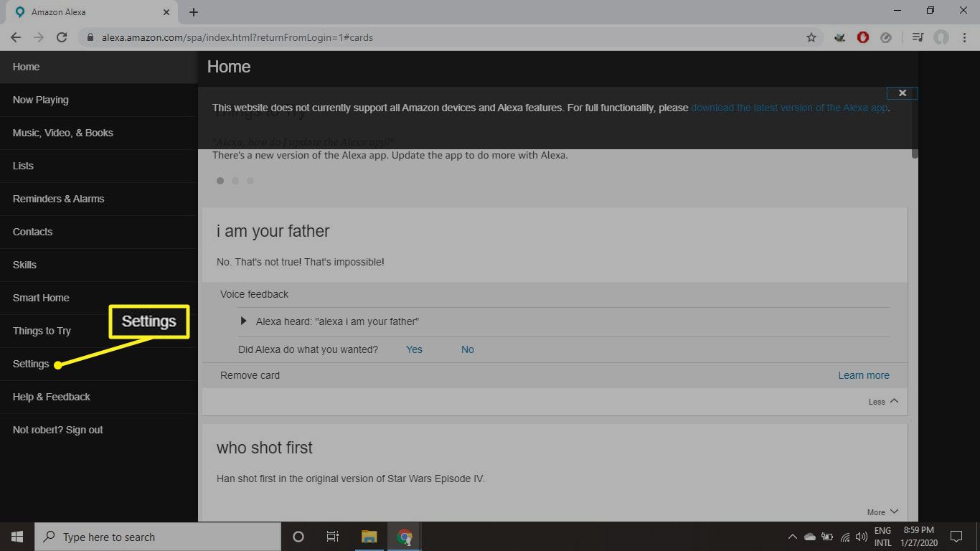Open the Wi-Fi network tray icon

(844, 537)
